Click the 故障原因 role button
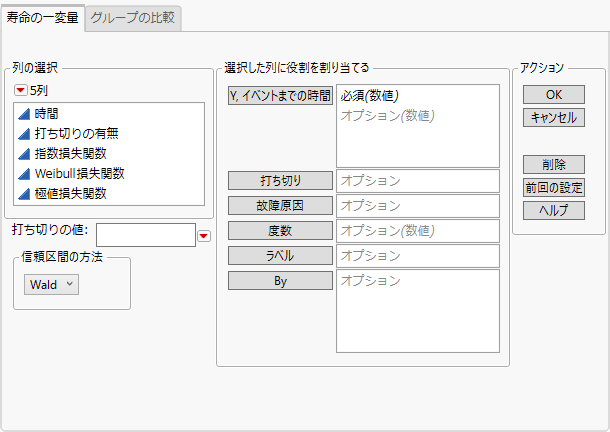This screenshot has width=610, height=432. 280,205
